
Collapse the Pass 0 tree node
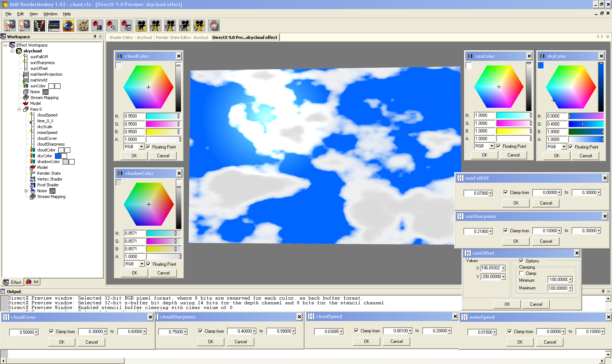tap(19, 109)
